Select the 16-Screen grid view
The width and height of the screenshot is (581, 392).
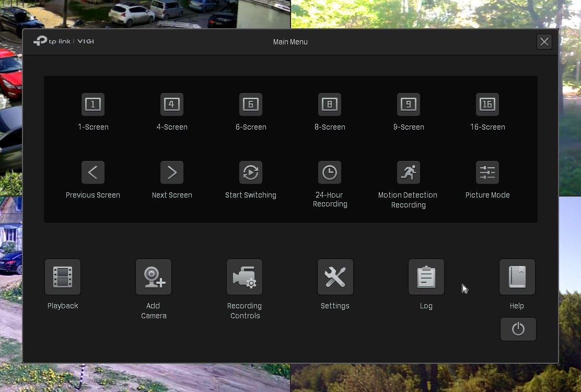(487, 105)
